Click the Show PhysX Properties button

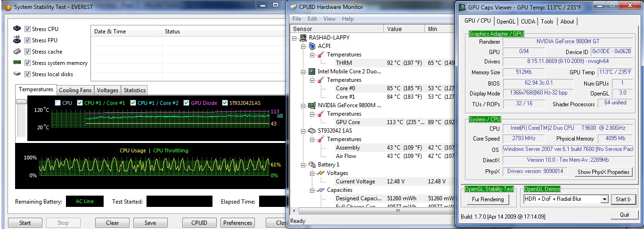pos(603,172)
